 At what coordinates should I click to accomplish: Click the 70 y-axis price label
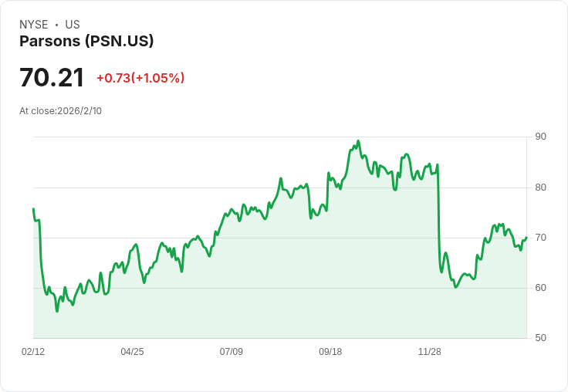click(540, 238)
